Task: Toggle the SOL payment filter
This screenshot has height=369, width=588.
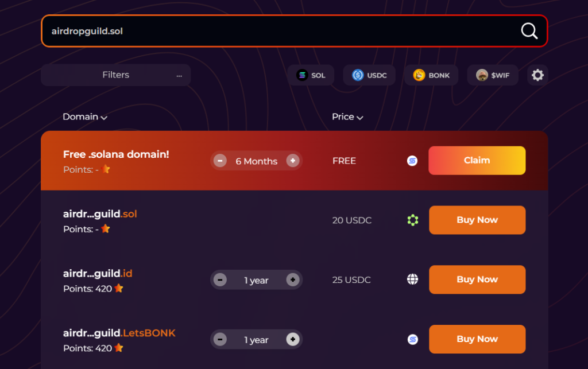Action: tap(311, 75)
